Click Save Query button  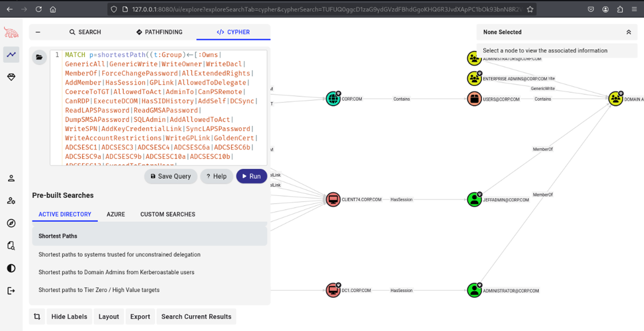[171, 176]
